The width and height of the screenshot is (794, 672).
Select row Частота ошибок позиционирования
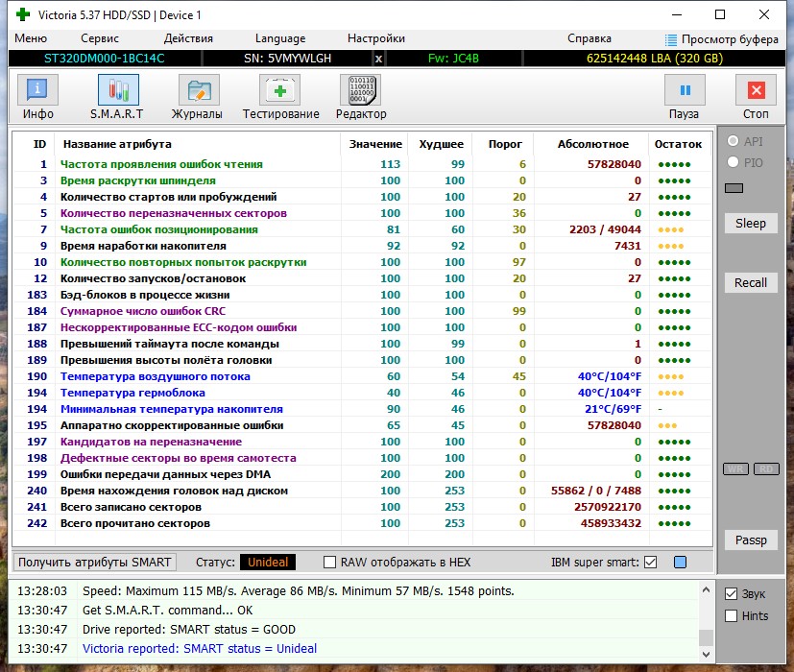coord(362,229)
